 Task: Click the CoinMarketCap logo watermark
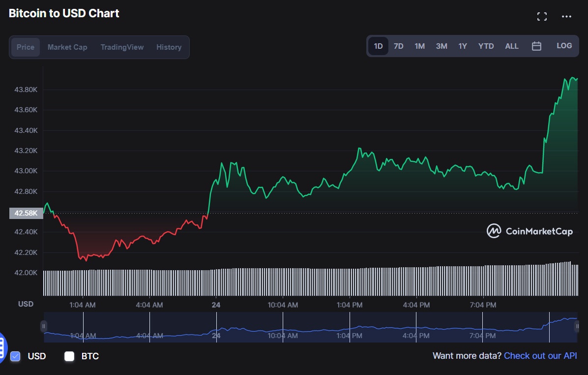pyautogui.click(x=529, y=231)
